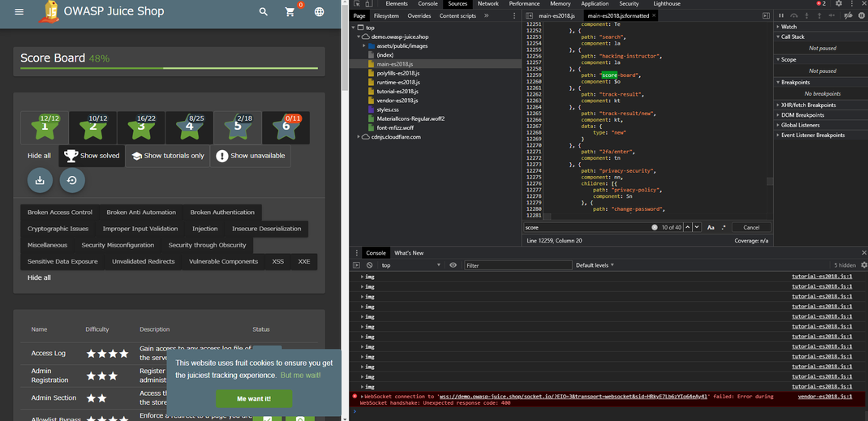Open the shopping cart basket
This screenshot has height=421, width=868.
click(x=290, y=12)
